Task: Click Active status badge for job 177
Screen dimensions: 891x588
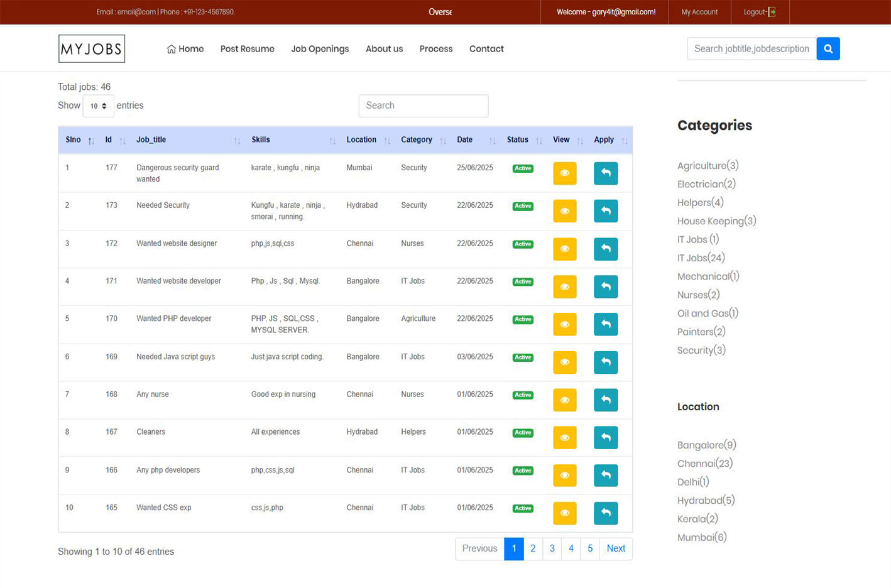Action: coord(523,168)
